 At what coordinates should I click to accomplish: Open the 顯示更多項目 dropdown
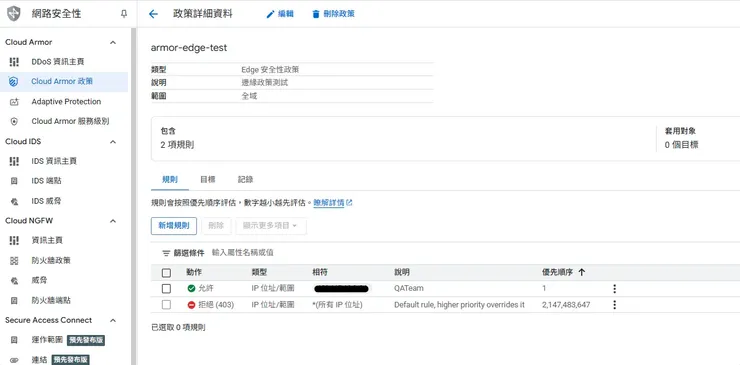271,226
